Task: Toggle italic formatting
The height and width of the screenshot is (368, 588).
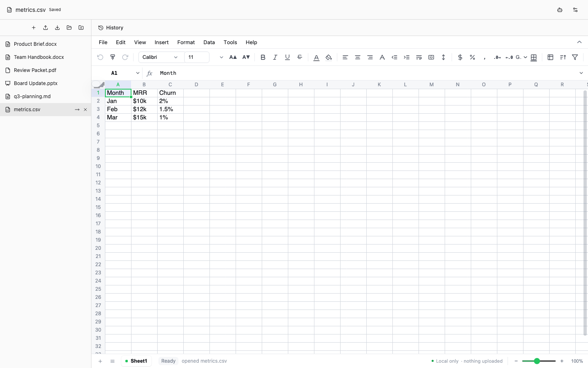Action: coord(275,57)
